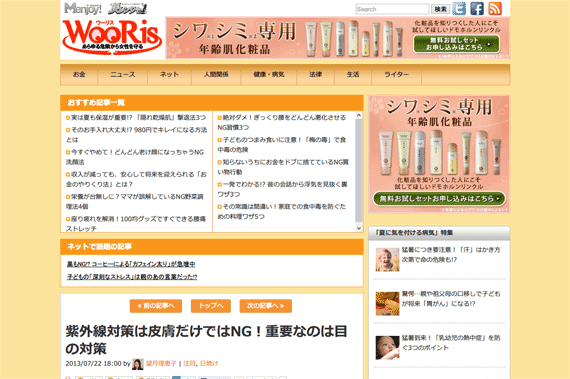Open link 黒もNG!? コーヒーによる「カフェイン太り」が急増中
This screenshot has height=379, width=570.
pyautogui.click(x=131, y=264)
